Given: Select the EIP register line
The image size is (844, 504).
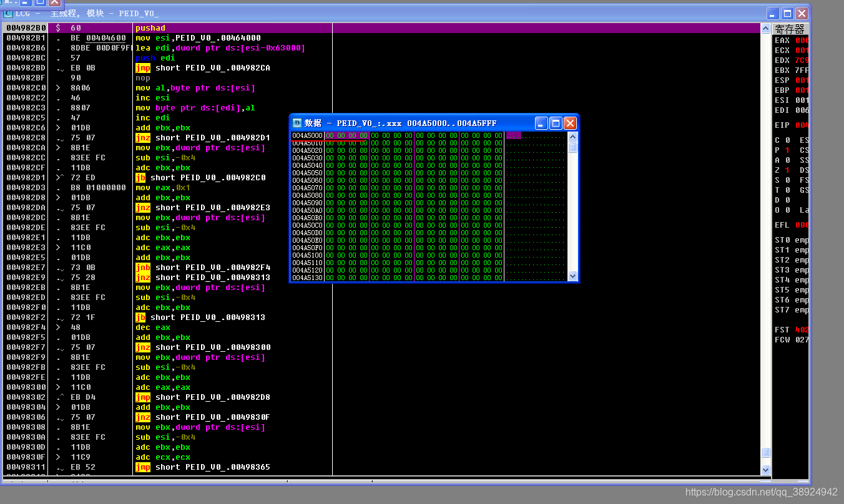Looking at the screenshot, I should tap(792, 125).
